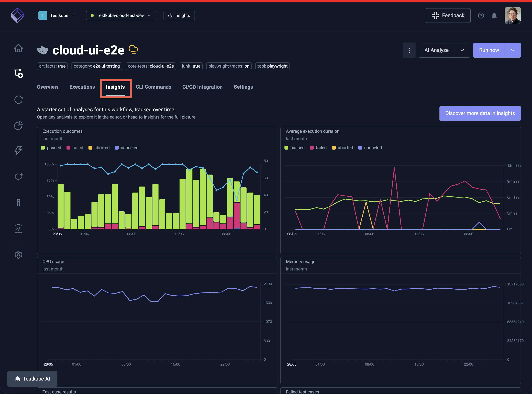The image size is (532, 394).
Task: Toggle failed series in Average execution duration legend
Action: click(x=318, y=148)
